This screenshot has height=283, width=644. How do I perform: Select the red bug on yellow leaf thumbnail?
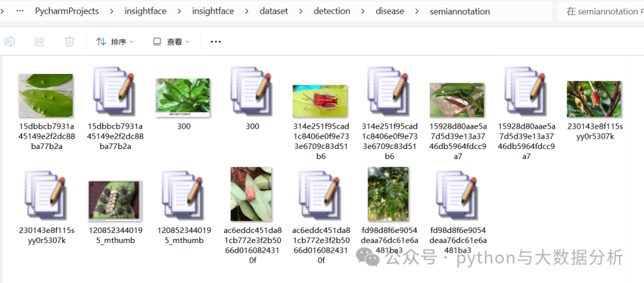pos(320,101)
